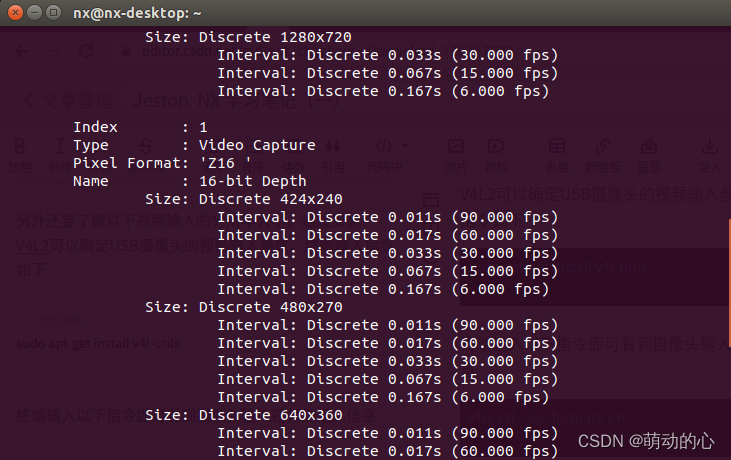731x460 pixels.
Task: Click the Italic (斜体) icon in the background editor
Action: point(59,146)
